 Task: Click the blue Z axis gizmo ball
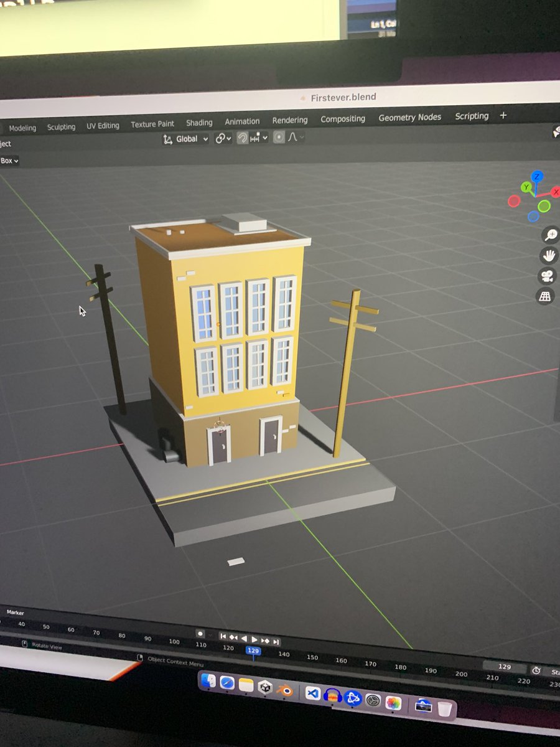coord(536,177)
